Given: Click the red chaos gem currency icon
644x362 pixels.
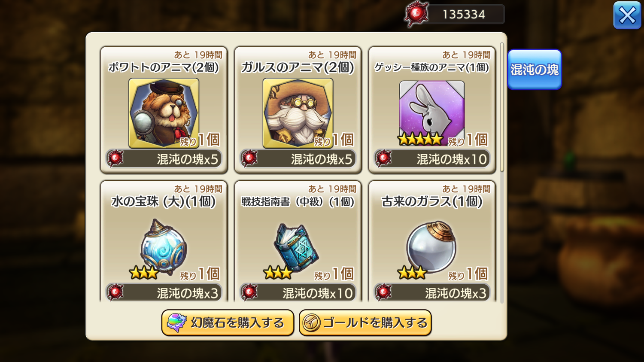Looking at the screenshot, I should click(416, 14).
